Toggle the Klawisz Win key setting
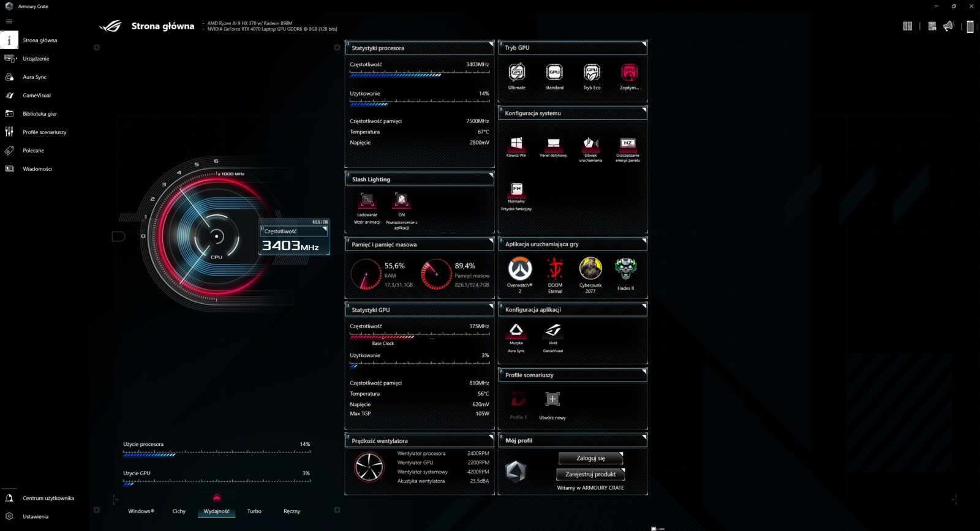Screen dimensions: 980x531 pyautogui.click(x=516, y=144)
